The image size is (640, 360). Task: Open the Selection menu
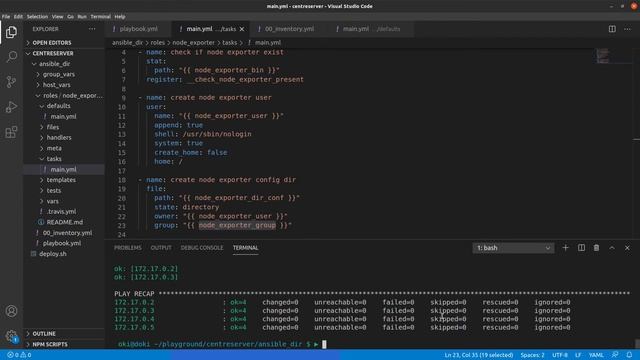click(x=37, y=17)
